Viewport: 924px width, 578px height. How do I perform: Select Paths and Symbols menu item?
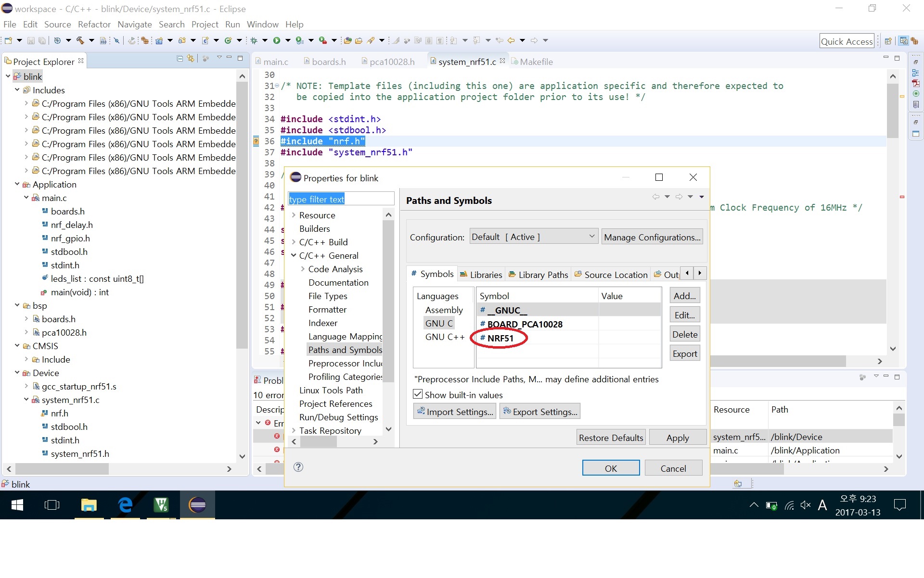[346, 349]
